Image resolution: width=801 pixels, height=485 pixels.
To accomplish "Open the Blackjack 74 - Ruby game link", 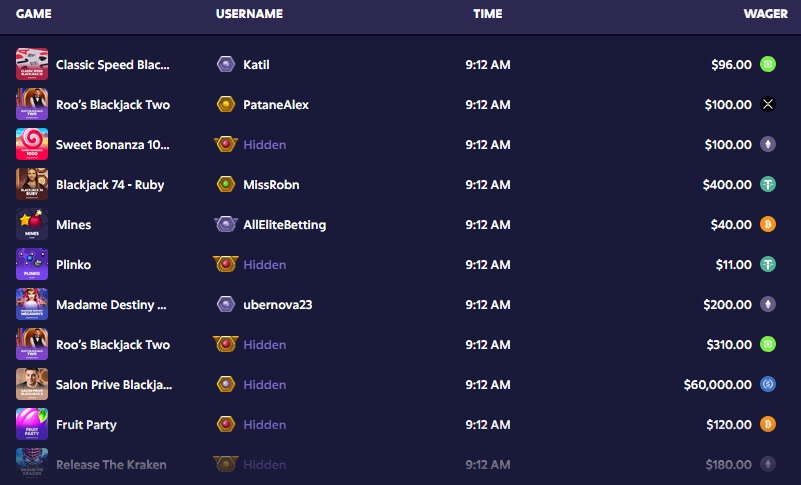I will pyautogui.click(x=110, y=184).
